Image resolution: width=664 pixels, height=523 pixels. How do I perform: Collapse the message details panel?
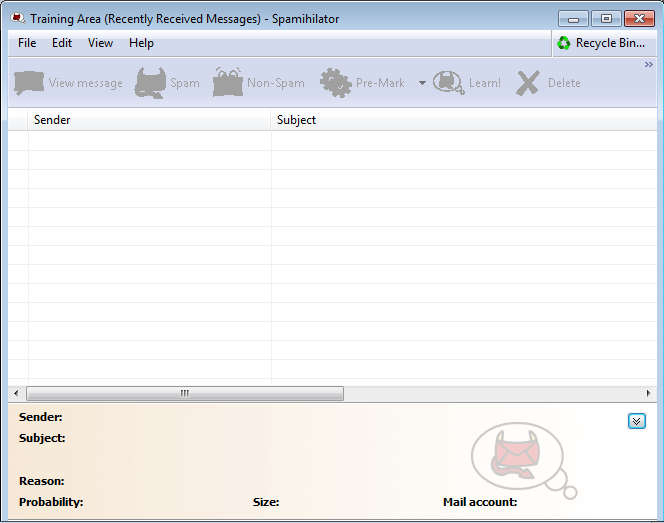coord(636,421)
